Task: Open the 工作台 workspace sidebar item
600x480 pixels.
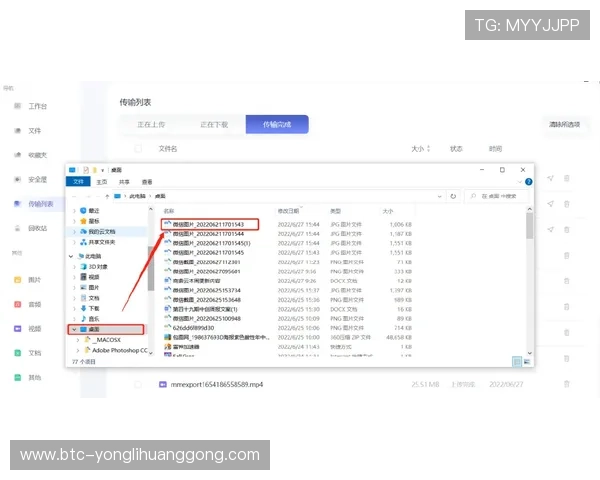Action: [x=36, y=106]
